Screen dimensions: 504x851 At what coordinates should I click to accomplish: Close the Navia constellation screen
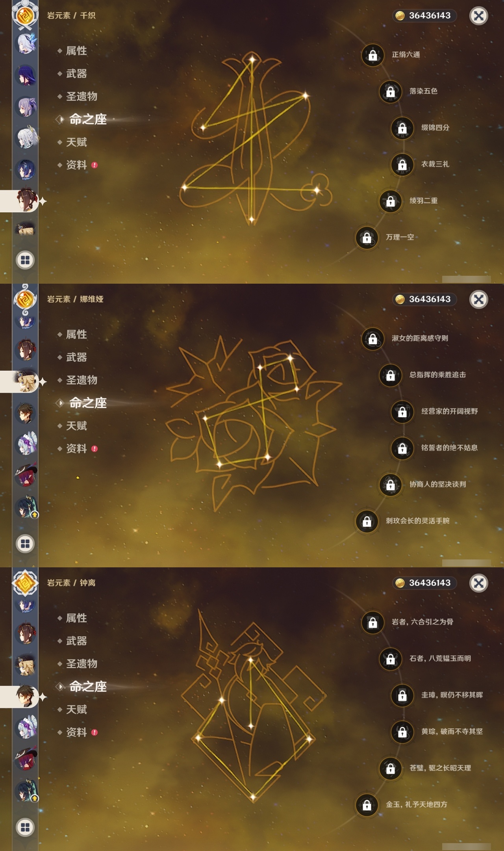click(479, 299)
